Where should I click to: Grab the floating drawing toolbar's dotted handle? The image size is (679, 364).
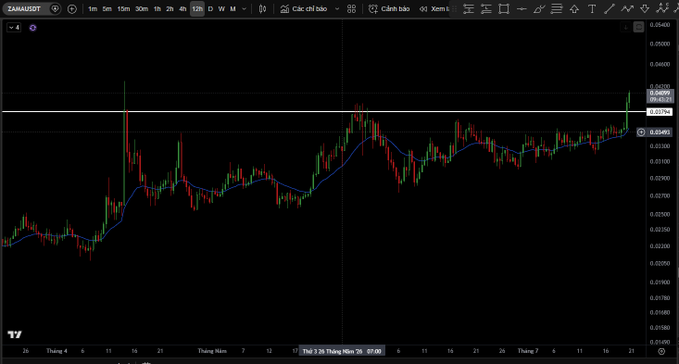point(454,9)
